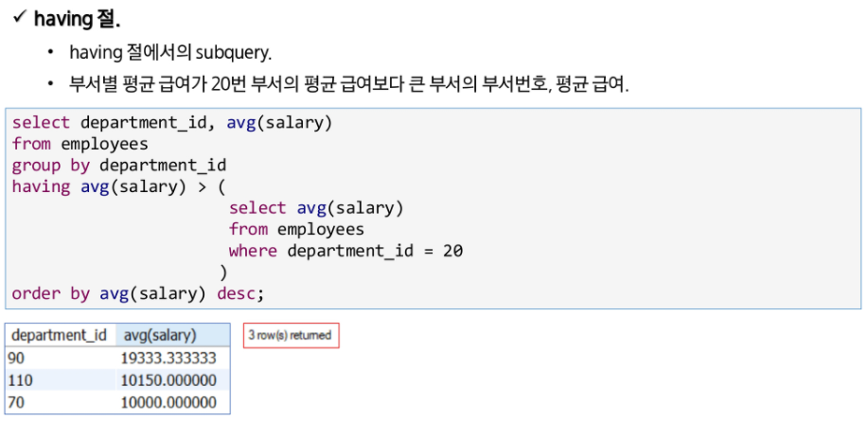
Task: Click 'order by avg(salary) desc;' line
Action: click(138, 293)
